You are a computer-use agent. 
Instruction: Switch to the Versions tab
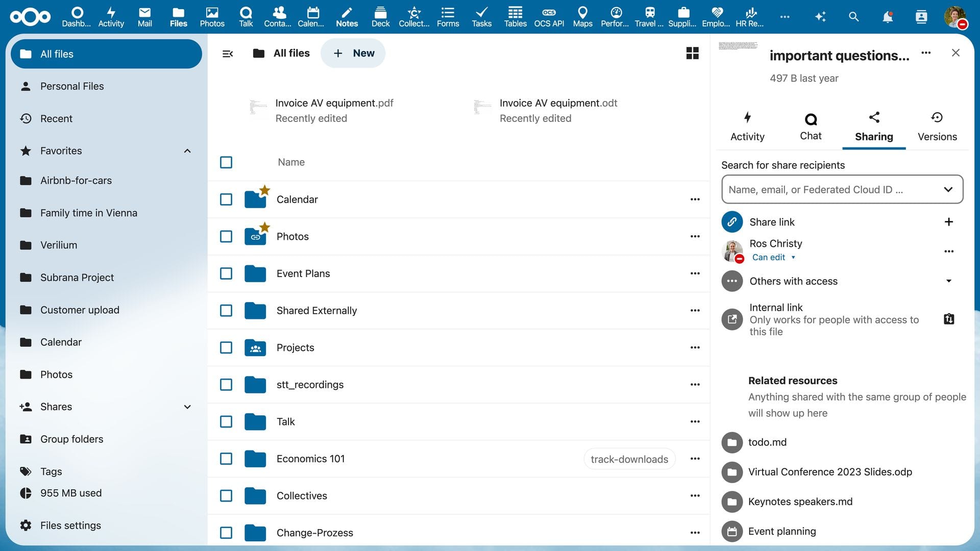pyautogui.click(x=937, y=126)
